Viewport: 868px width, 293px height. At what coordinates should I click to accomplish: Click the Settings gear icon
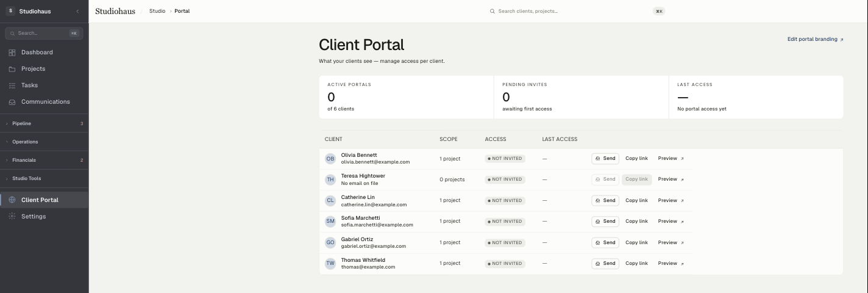[12, 216]
